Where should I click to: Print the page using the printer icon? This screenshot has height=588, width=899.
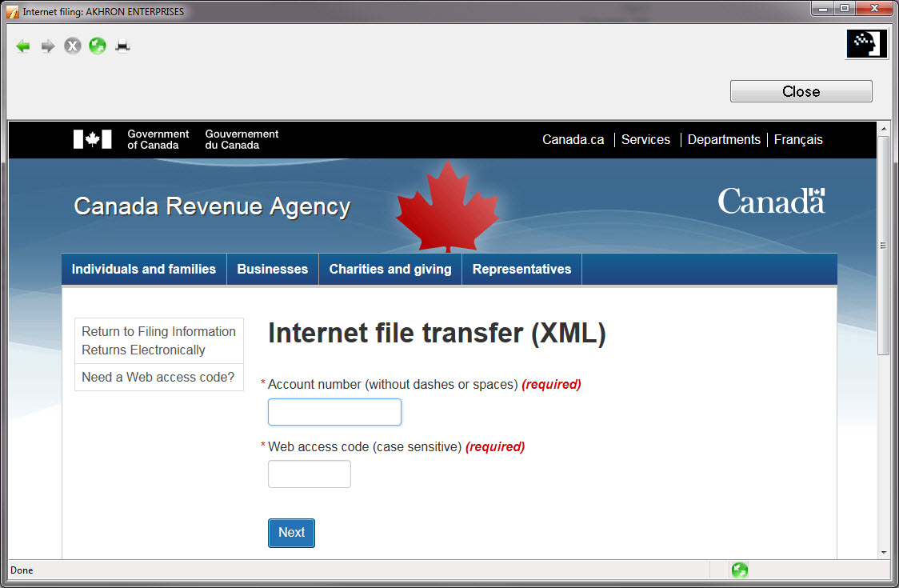(122, 46)
